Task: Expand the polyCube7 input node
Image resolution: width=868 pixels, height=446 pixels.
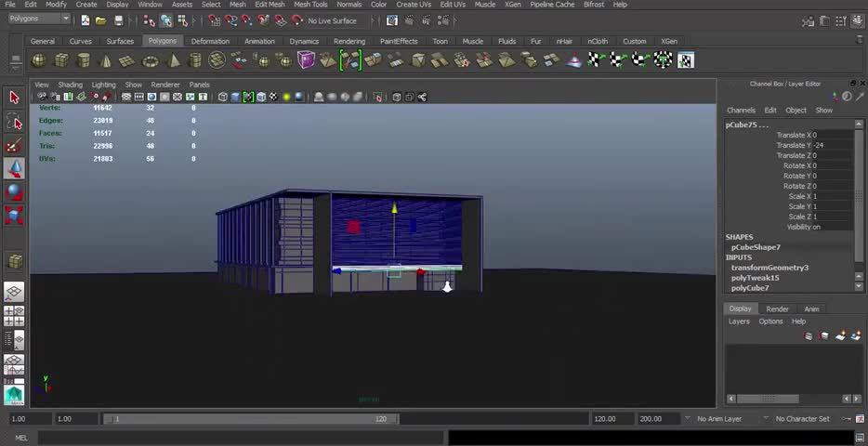Action: click(x=750, y=288)
